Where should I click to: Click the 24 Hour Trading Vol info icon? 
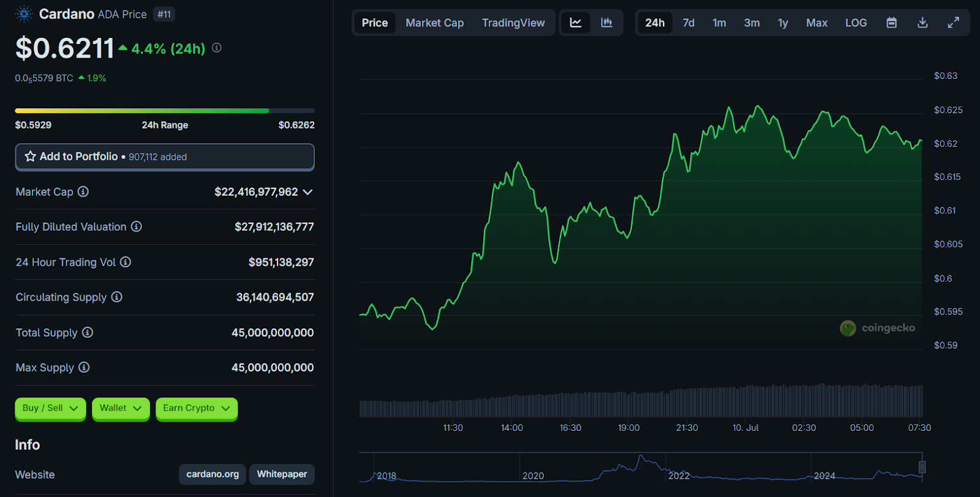[126, 262]
